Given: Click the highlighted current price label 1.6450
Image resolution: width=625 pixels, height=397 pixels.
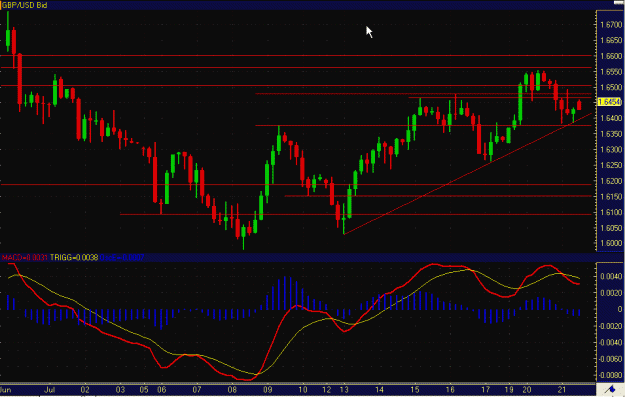Looking at the screenshot, I should coord(610,102).
